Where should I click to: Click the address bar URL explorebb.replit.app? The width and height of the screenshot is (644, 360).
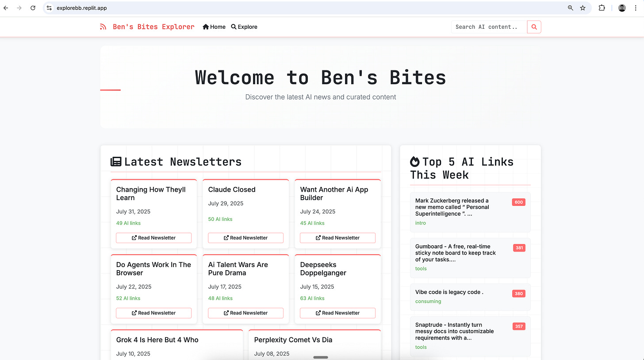pyautogui.click(x=82, y=8)
